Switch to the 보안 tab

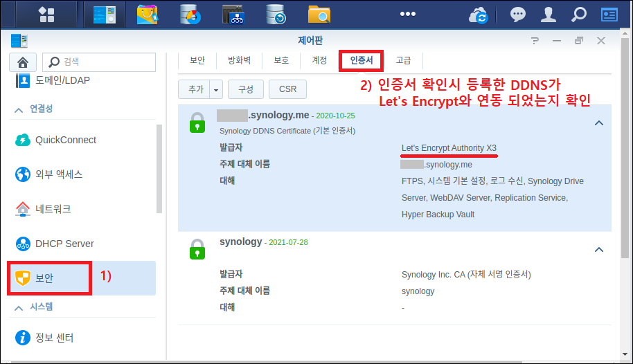(x=197, y=60)
